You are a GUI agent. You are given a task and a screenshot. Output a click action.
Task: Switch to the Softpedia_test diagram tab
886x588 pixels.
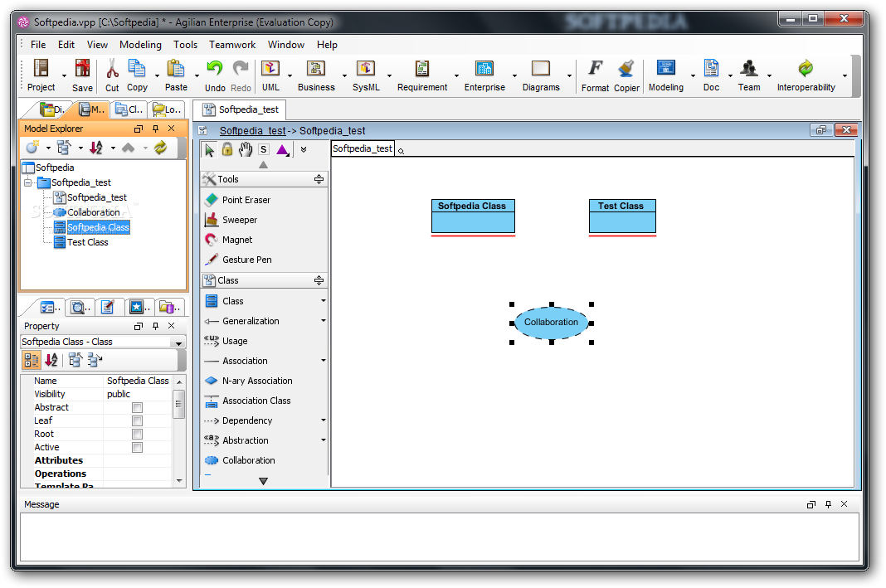[240, 109]
